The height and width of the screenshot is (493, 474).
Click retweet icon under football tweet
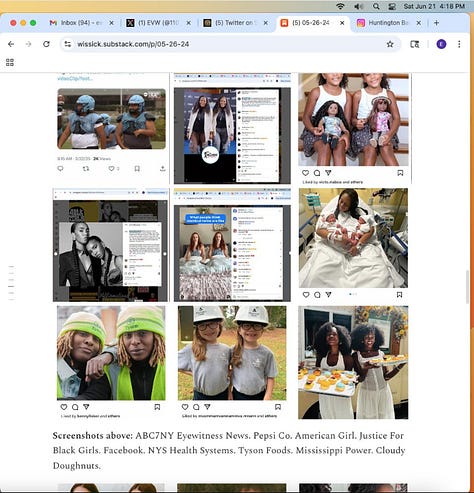pyautogui.click(x=86, y=169)
